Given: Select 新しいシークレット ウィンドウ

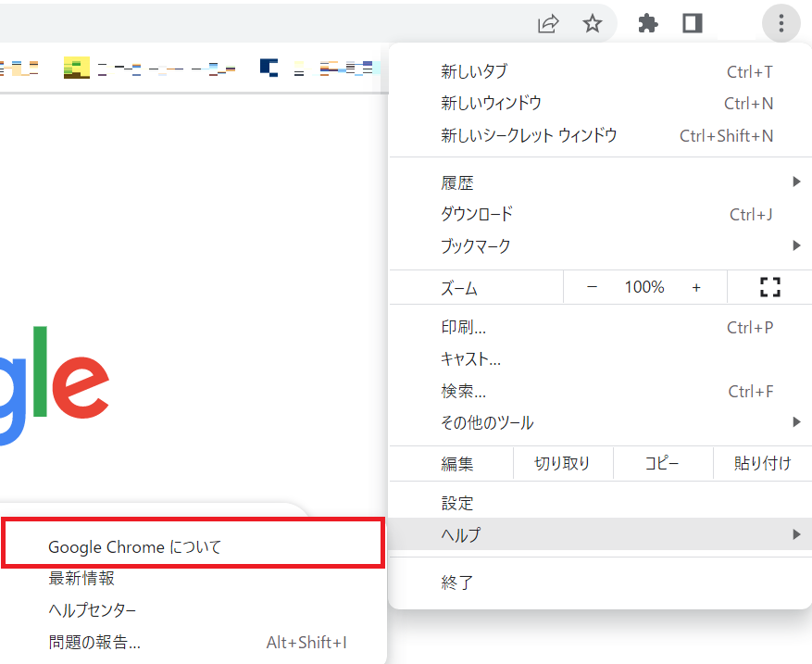Looking at the screenshot, I should click(517, 135).
